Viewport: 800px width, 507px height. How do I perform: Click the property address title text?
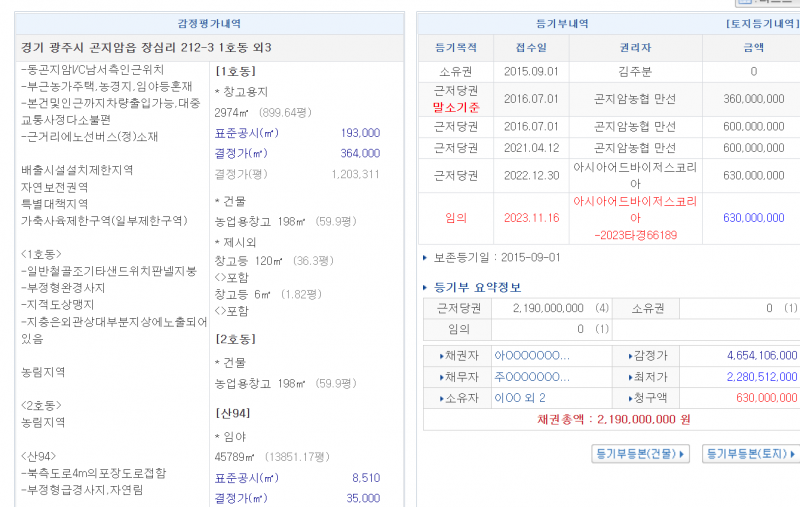tap(146, 47)
